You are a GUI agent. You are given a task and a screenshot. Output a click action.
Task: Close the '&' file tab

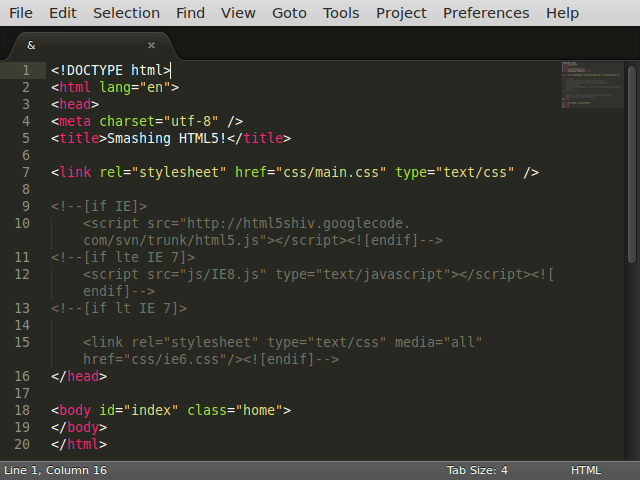coord(152,45)
